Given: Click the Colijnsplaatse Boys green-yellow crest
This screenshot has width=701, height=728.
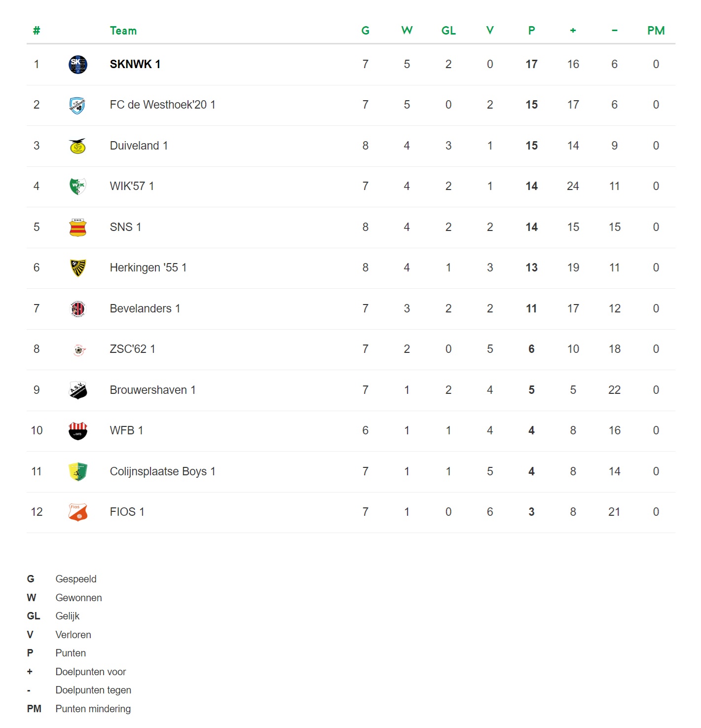Looking at the screenshot, I should coord(78,472).
